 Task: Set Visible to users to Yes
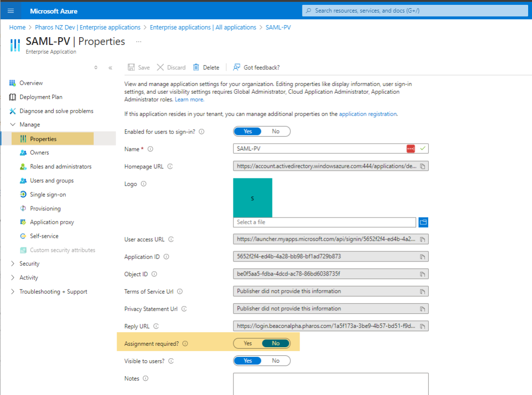(248, 361)
